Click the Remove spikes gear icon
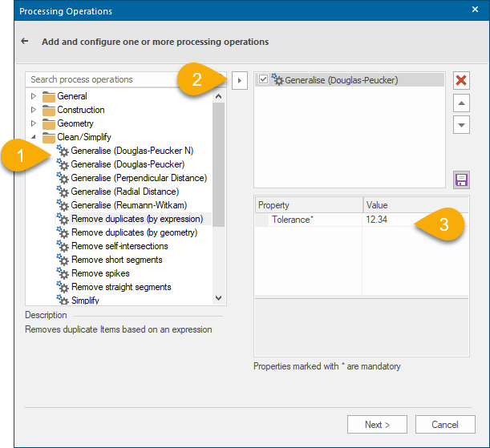This screenshot has height=448, width=490. tap(63, 273)
